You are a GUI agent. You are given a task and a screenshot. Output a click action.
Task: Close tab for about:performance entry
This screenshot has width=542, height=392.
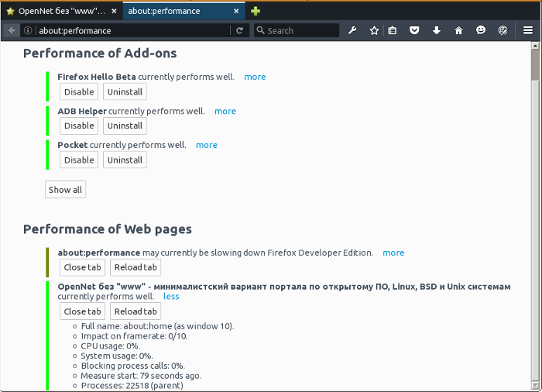[82, 267]
